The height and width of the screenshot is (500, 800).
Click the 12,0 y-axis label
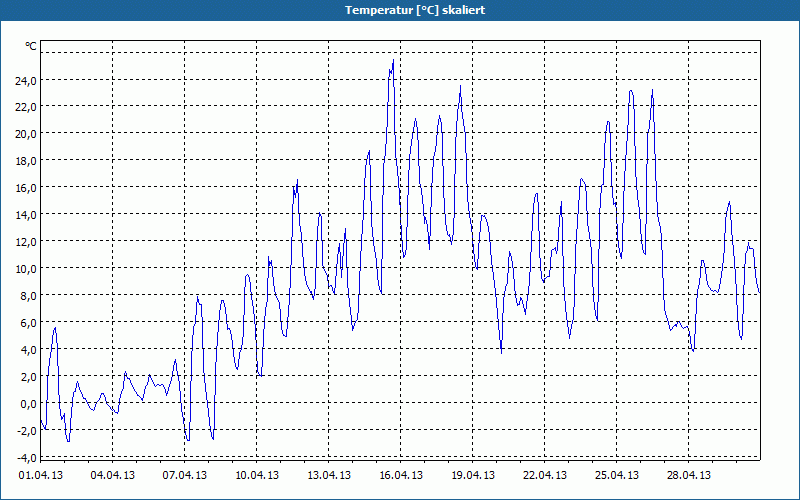[x=27, y=242]
